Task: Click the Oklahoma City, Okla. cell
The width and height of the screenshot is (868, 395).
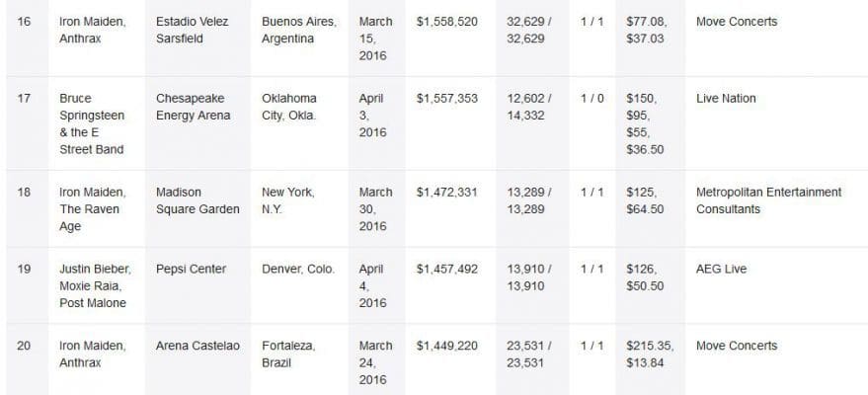Action: click(x=289, y=107)
